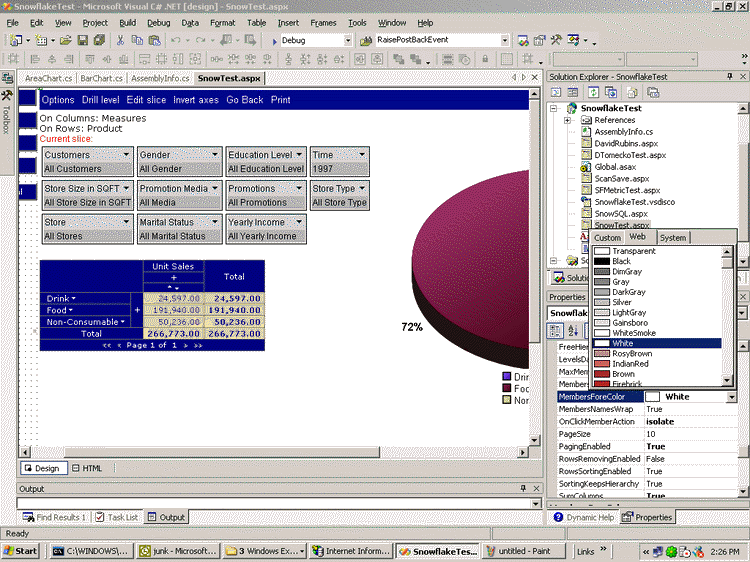Sort properties alphabetically with A-Z icon
Viewport: 750px width, 562px height.
[573, 331]
